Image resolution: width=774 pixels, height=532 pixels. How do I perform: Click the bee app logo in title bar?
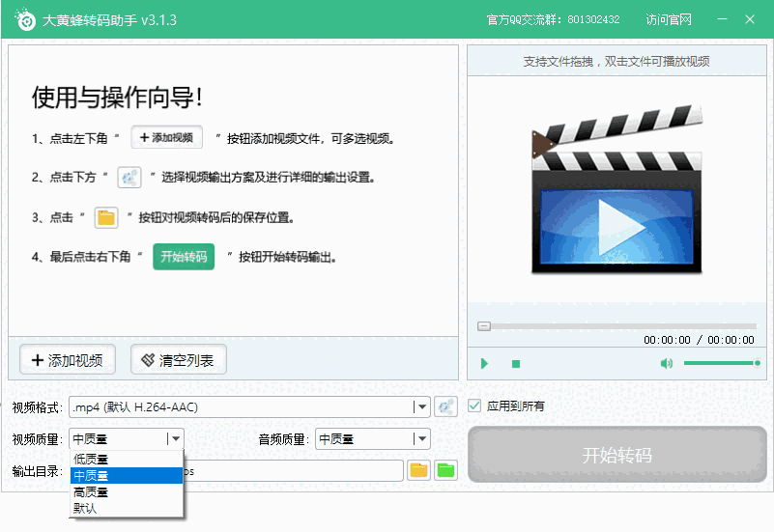point(24,20)
